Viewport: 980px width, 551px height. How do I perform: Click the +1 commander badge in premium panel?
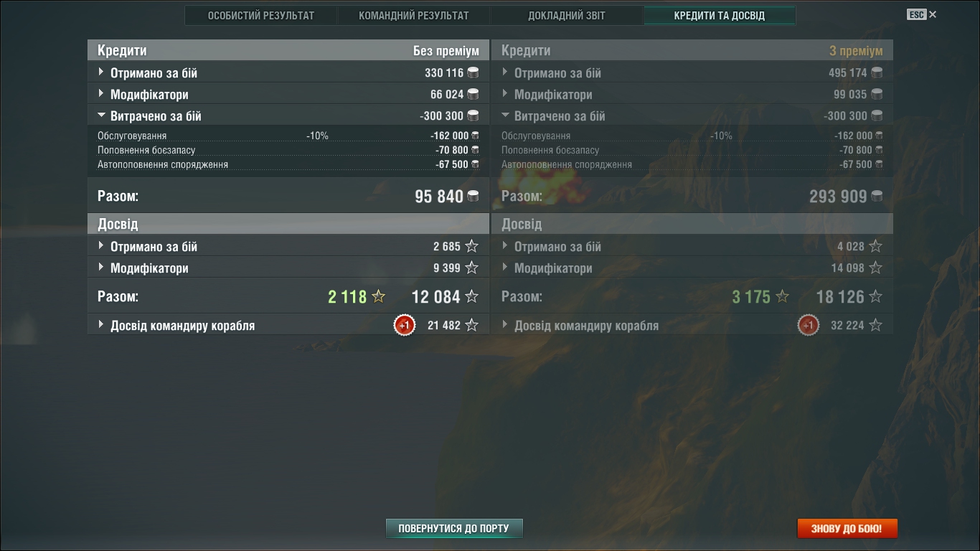coord(809,325)
